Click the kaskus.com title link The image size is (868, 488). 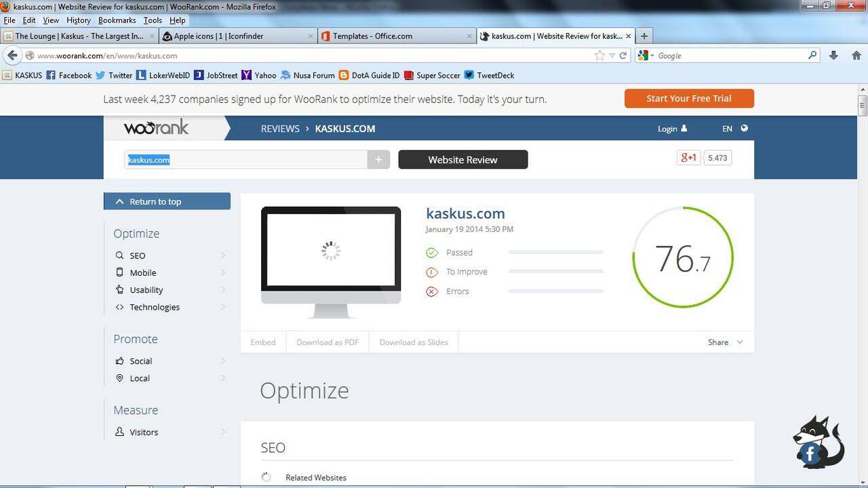(x=465, y=213)
